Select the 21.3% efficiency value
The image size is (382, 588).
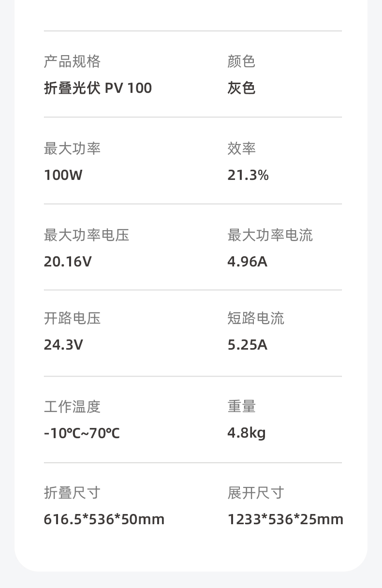click(248, 175)
